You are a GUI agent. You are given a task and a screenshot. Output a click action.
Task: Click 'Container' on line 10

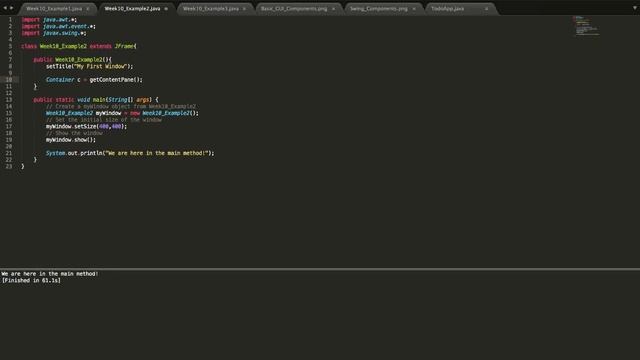60,80
